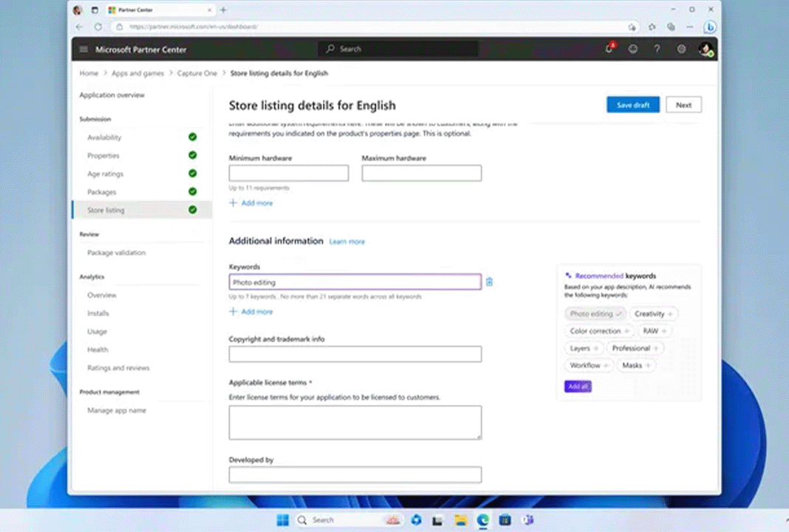This screenshot has height=532, width=789.
Task: Open a new browser tab
Action: [x=223, y=10]
